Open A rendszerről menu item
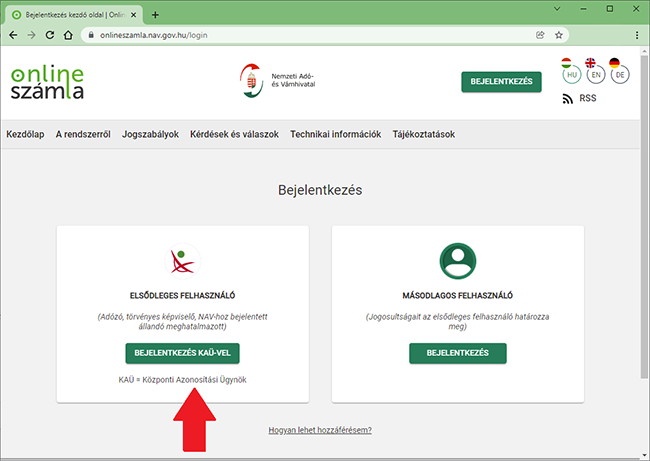The image size is (650, 461). click(83, 134)
